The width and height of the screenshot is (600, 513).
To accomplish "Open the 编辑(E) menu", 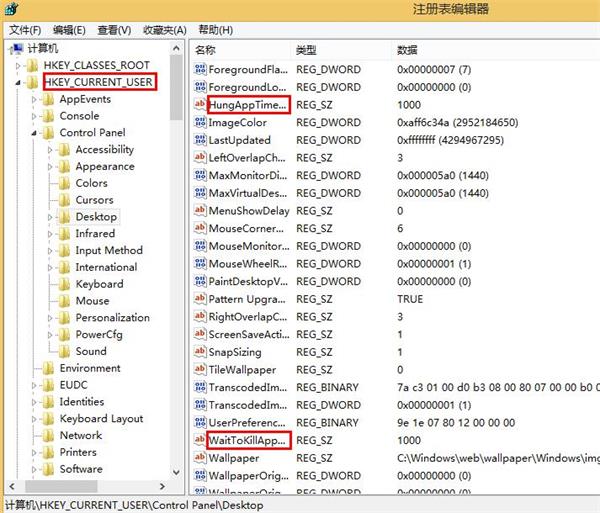I will pos(69,30).
